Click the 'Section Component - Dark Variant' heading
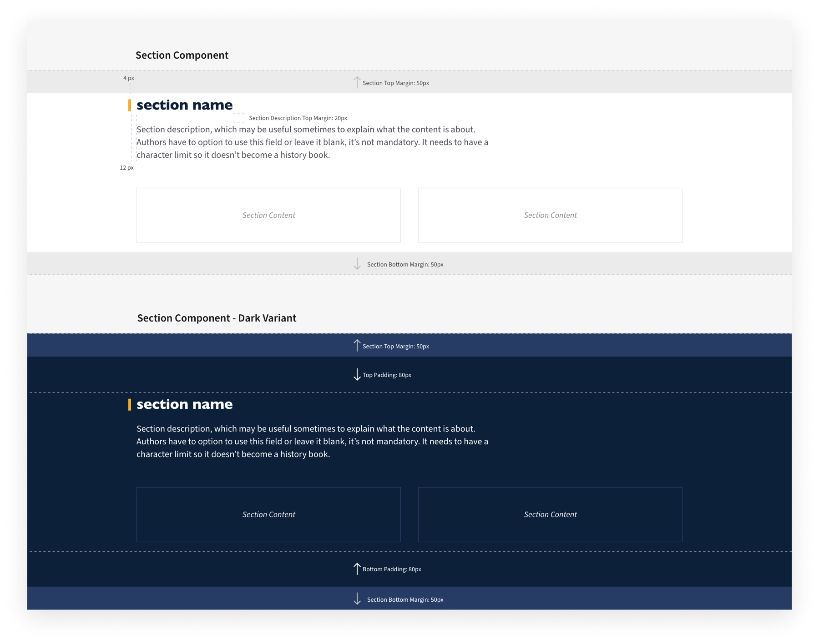 (x=217, y=318)
